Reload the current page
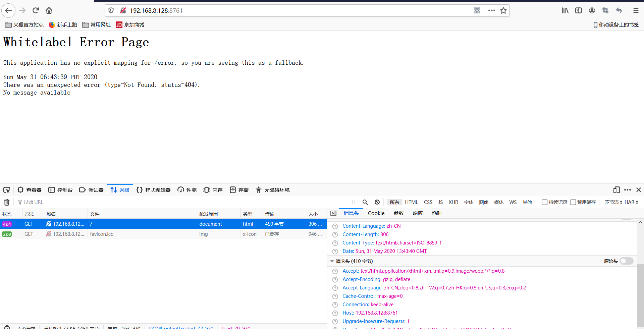 [x=36, y=11]
